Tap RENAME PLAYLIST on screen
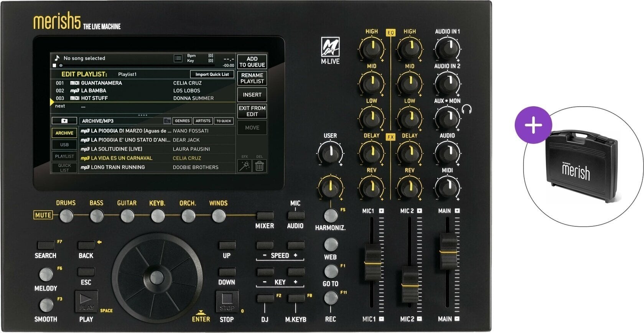Viewport: 644px width, 333px height. point(252,78)
